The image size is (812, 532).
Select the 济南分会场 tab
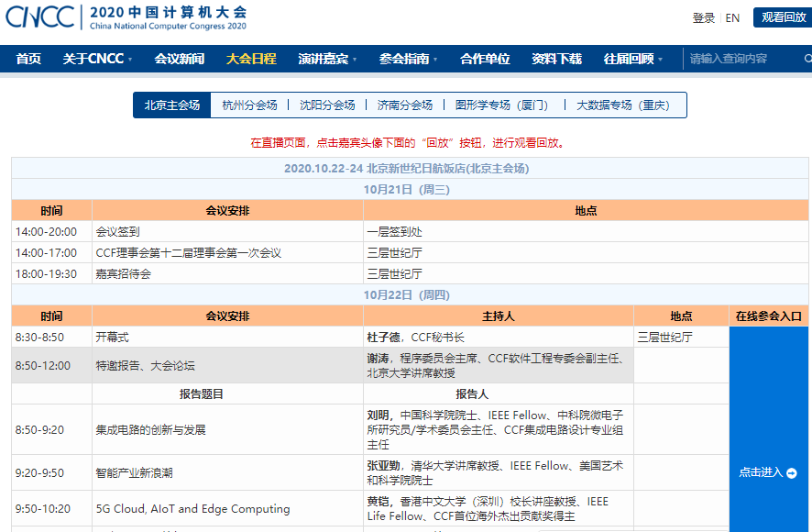(405, 105)
